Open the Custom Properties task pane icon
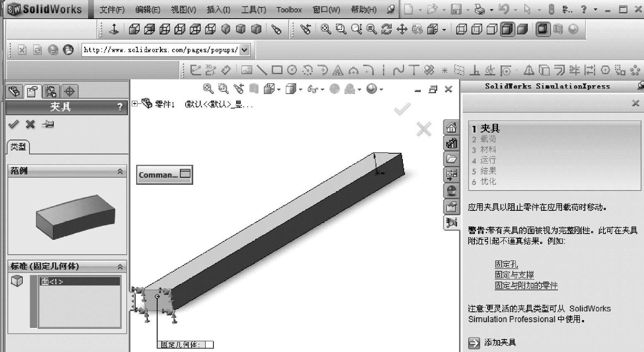This screenshot has width=644, height=352. coord(451,206)
